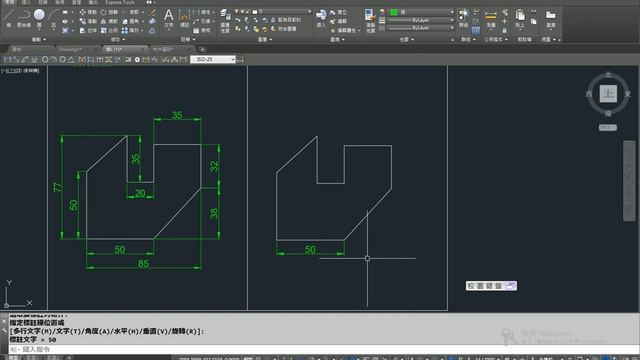Click the Base view icon

[551, 18]
